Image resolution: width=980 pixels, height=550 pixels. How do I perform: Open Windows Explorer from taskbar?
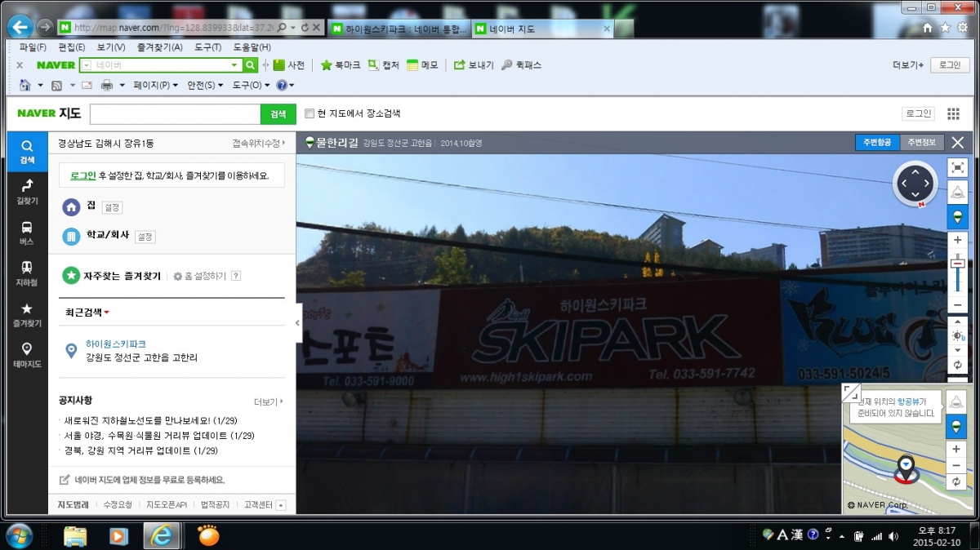click(x=75, y=536)
